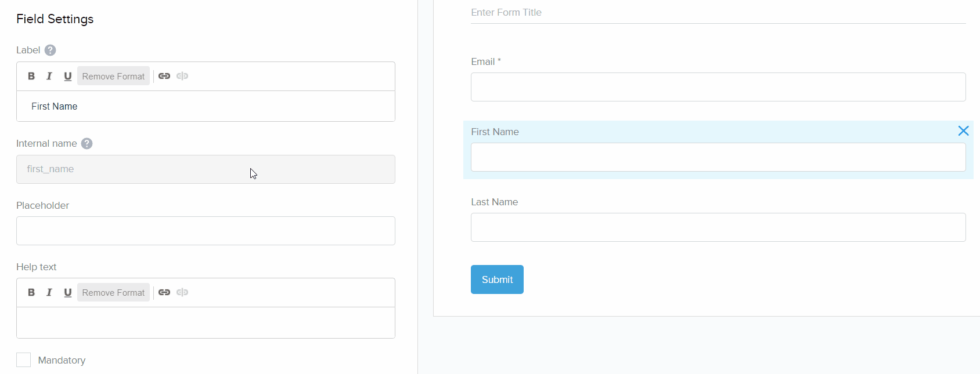Toggle bold in Label editor toolbar
The image size is (980, 374).
tap(31, 76)
